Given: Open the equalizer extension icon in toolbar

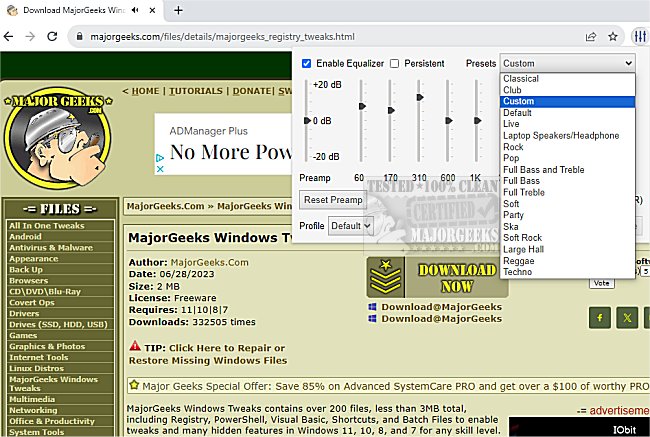Looking at the screenshot, I should [640, 36].
